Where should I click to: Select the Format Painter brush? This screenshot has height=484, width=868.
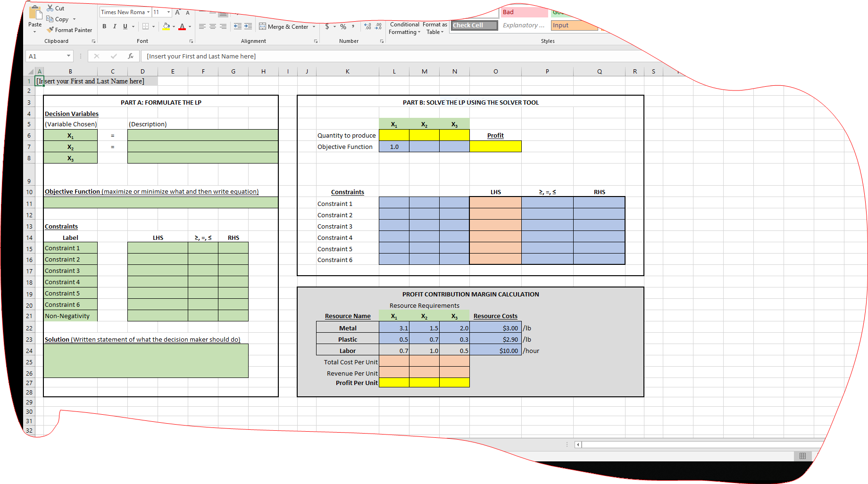tap(50, 30)
